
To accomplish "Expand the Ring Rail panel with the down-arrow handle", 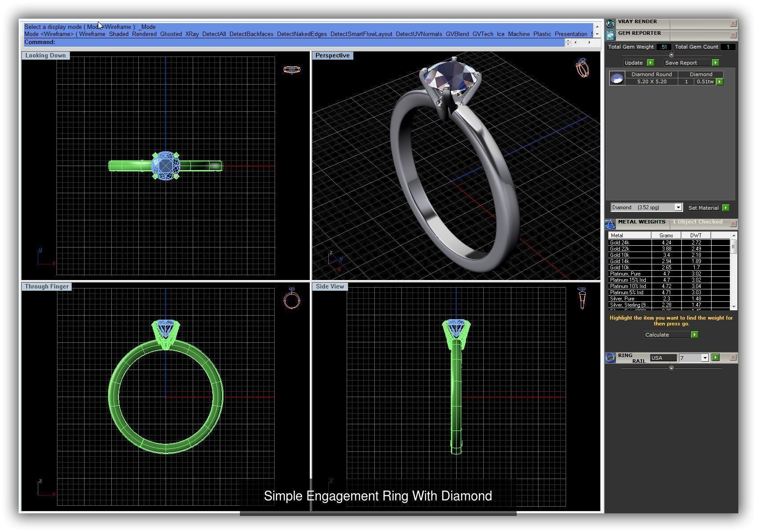I will [x=672, y=368].
